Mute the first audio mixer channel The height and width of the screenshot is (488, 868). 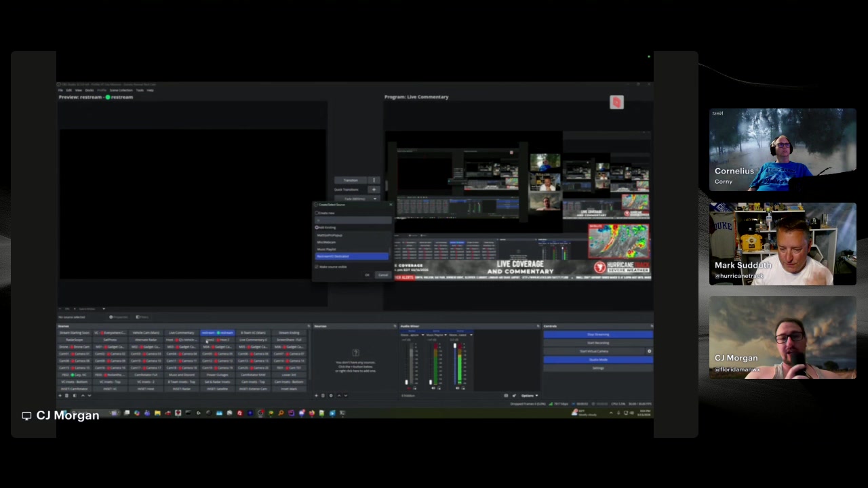(409, 388)
